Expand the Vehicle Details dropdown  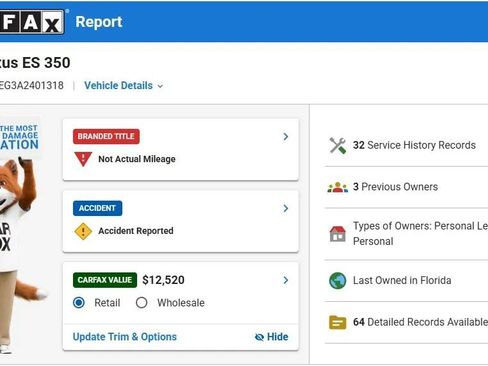pyautogui.click(x=123, y=86)
